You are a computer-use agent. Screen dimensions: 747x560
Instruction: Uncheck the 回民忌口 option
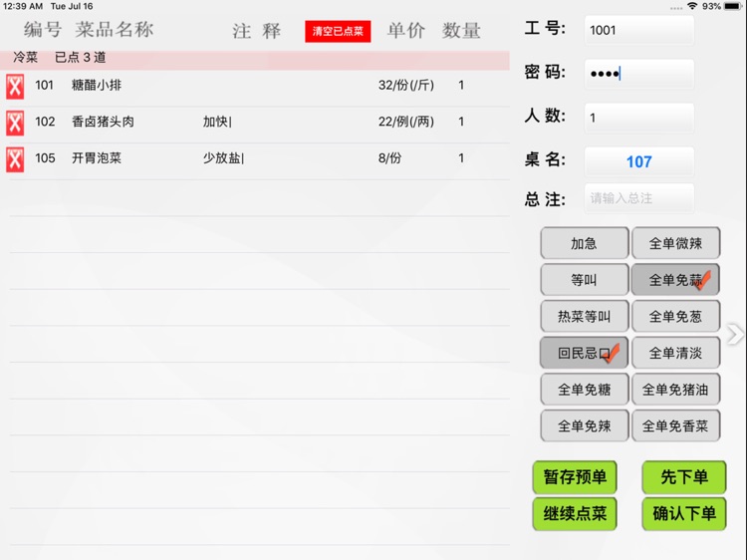[x=584, y=353]
